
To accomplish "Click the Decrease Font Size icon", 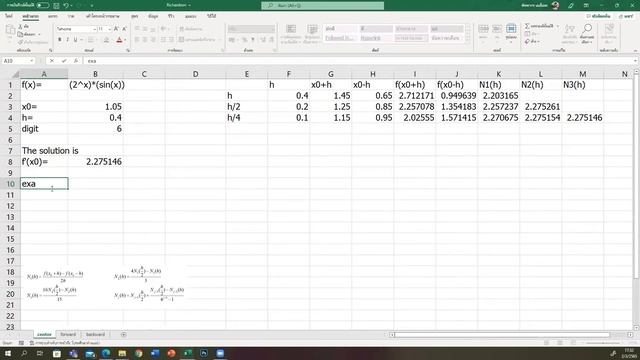I will click(124, 29).
